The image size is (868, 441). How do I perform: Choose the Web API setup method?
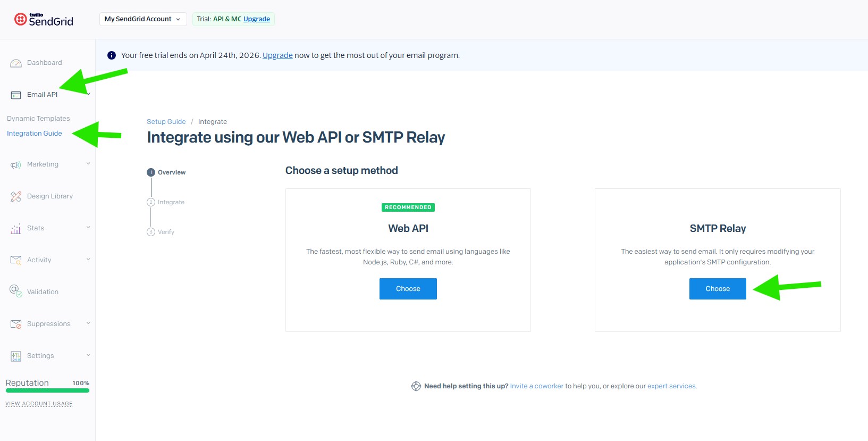[408, 289]
